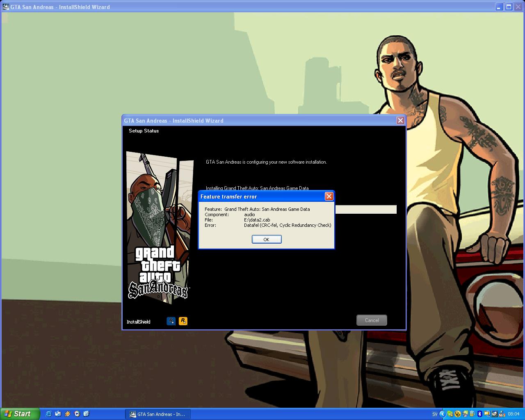Click the last Quick Launch icon
Screen dimensions: 525x420
click(86, 414)
